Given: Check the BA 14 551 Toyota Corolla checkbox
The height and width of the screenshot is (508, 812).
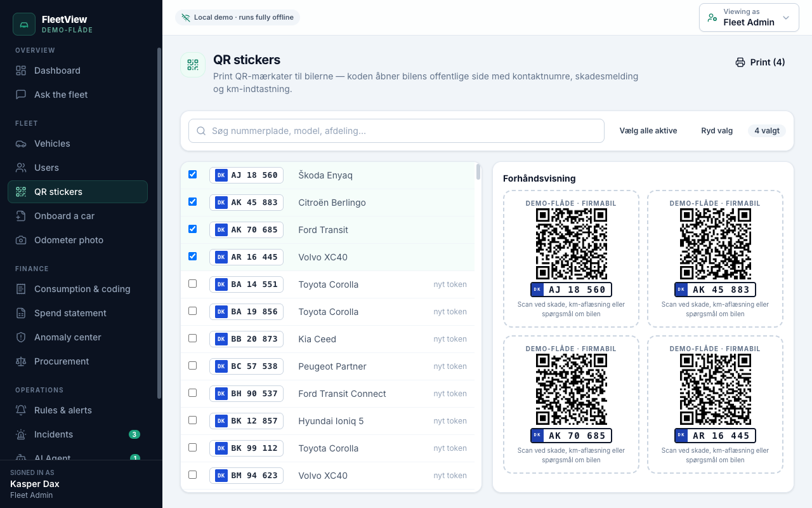Looking at the screenshot, I should [x=193, y=283].
